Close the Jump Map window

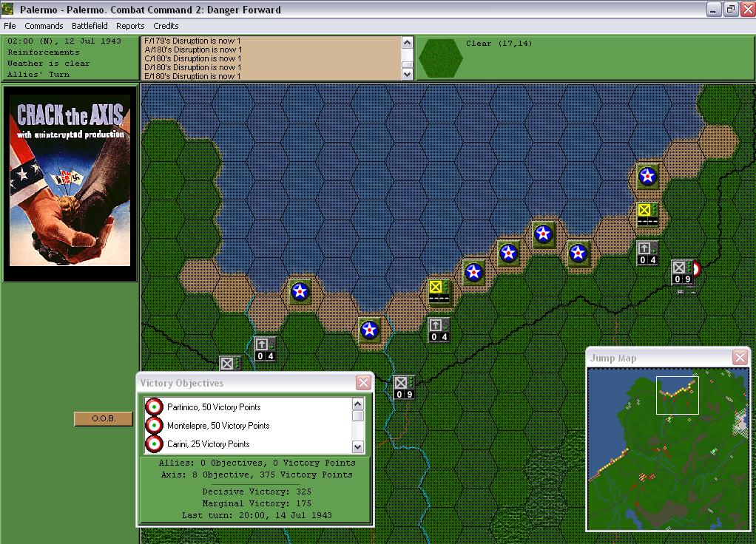[x=740, y=357]
